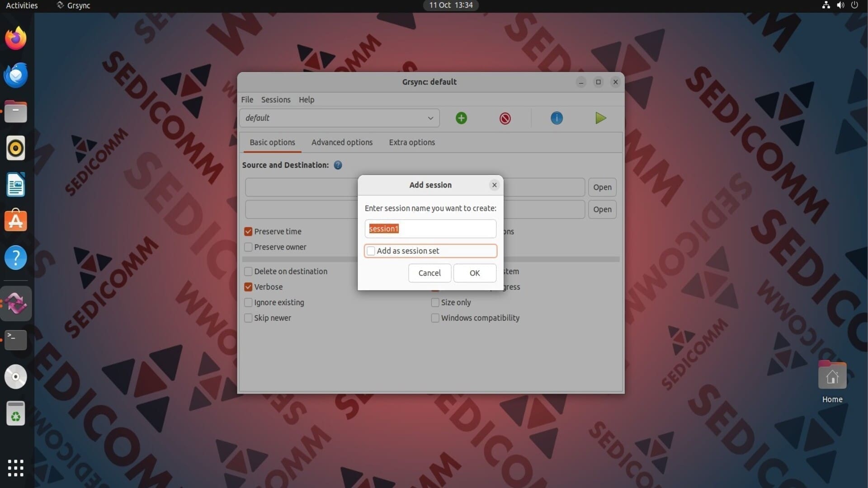Uncheck the Preserve time option
The width and height of the screenshot is (868, 488).
(248, 232)
